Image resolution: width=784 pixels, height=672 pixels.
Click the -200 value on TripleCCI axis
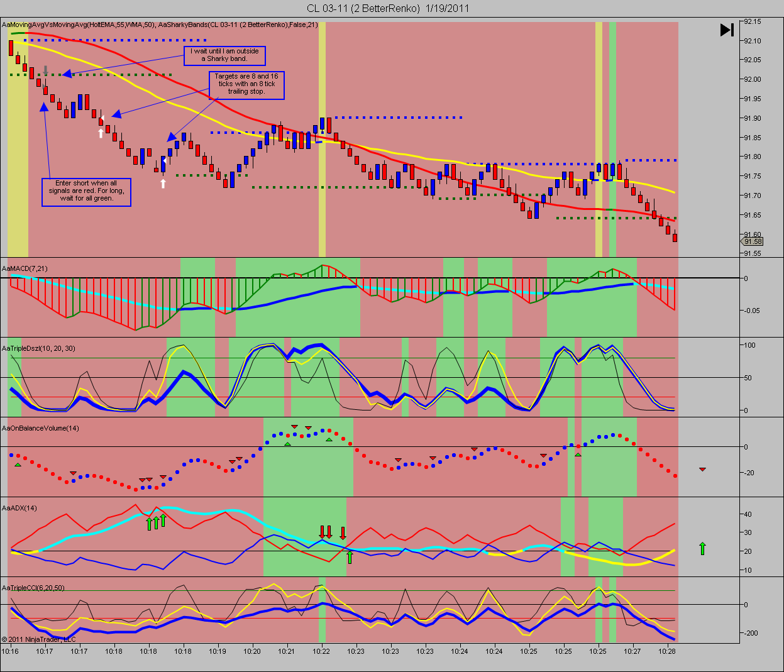[x=751, y=633]
